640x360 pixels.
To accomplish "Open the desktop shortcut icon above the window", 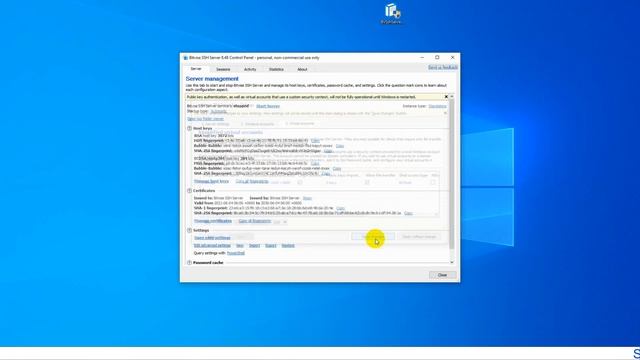I will click(391, 14).
